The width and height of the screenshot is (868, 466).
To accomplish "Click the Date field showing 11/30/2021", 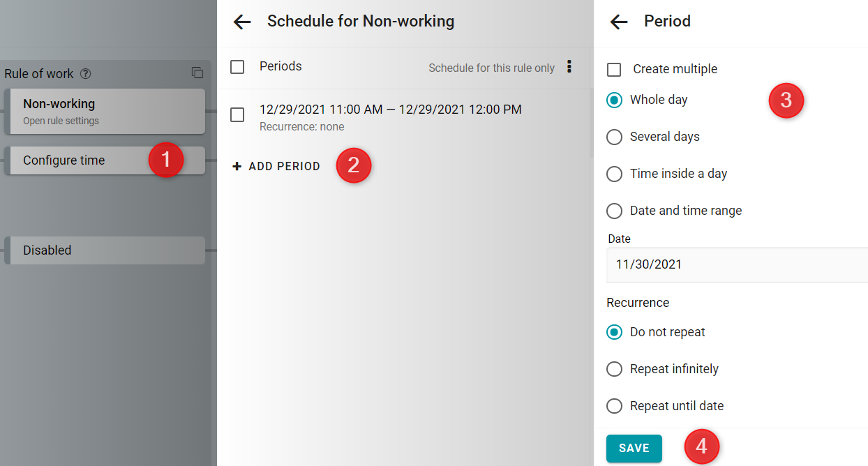I will tap(737, 264).
